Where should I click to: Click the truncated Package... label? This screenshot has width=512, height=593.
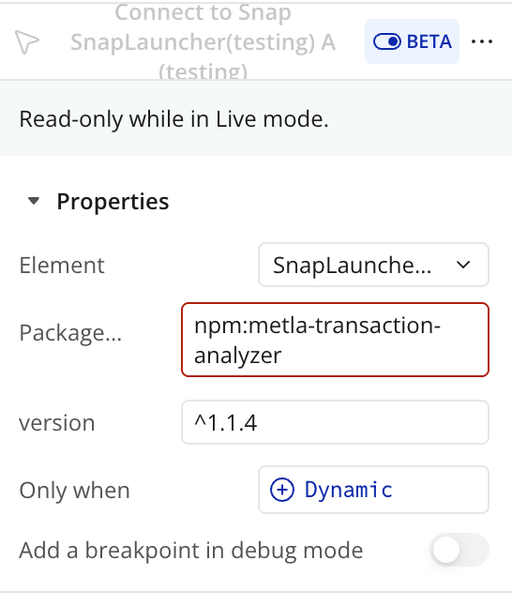[70, 333]
